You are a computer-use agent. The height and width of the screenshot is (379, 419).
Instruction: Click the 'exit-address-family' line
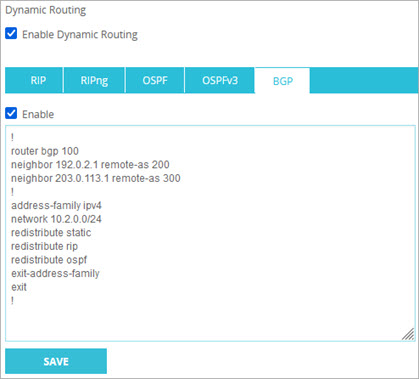point(55,274)
